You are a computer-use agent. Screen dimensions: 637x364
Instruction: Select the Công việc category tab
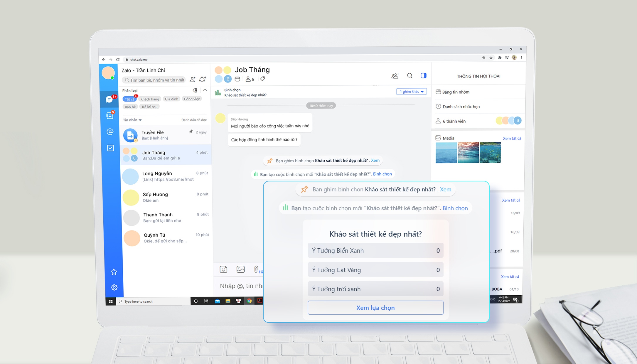point(192,99)
